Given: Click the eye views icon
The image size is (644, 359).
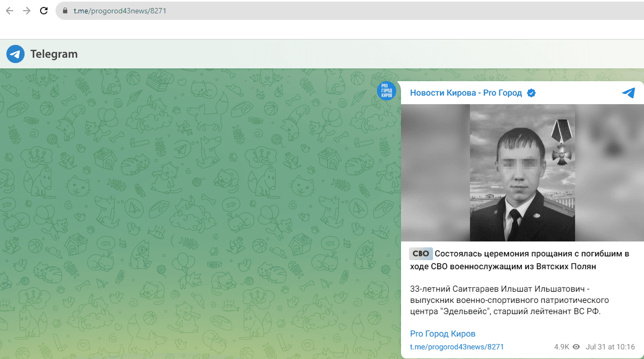Looking at the screenshot, I should point(576,347).
